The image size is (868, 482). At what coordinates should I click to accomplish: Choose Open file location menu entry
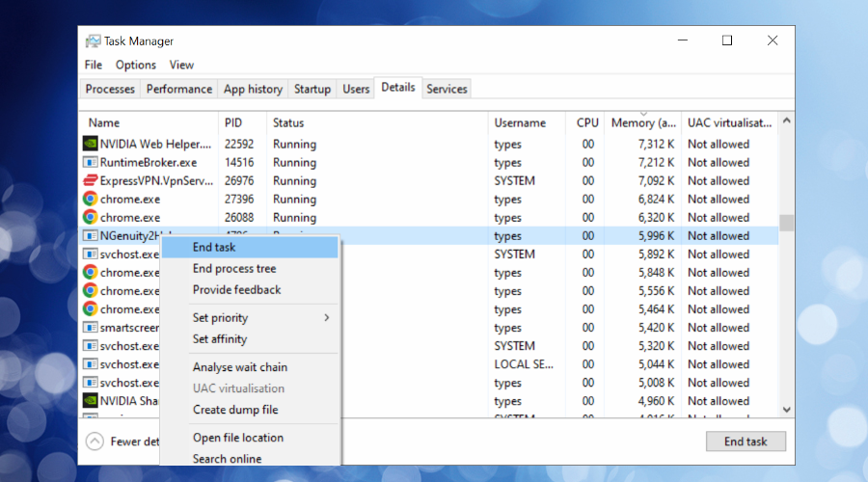[250, 438]
